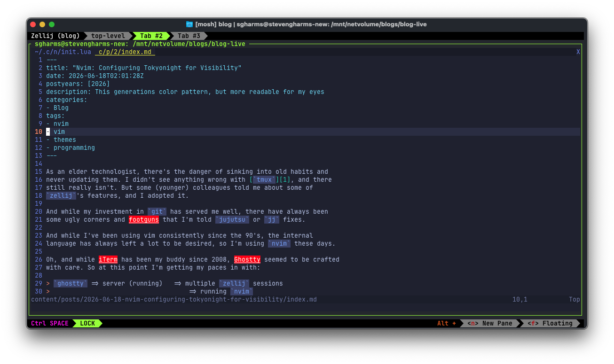
Task: Close the tabline with the X button
Action: point(578,52)
